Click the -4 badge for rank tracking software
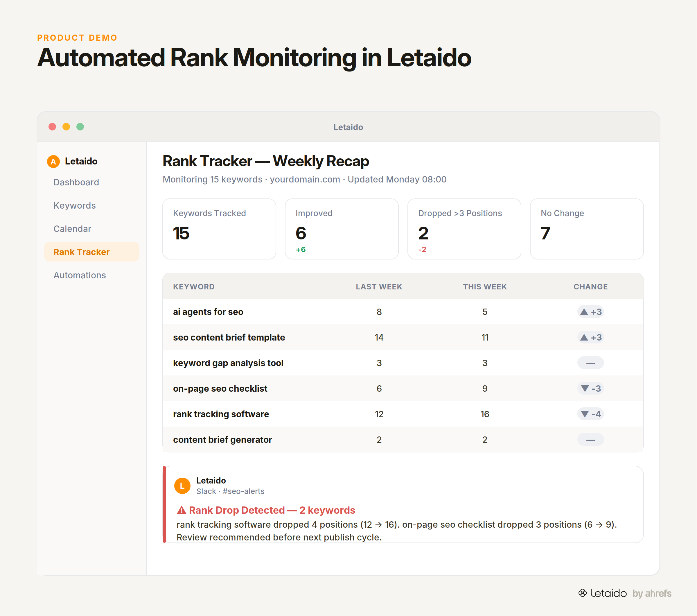The image size is (697, 616). point(591,414)
